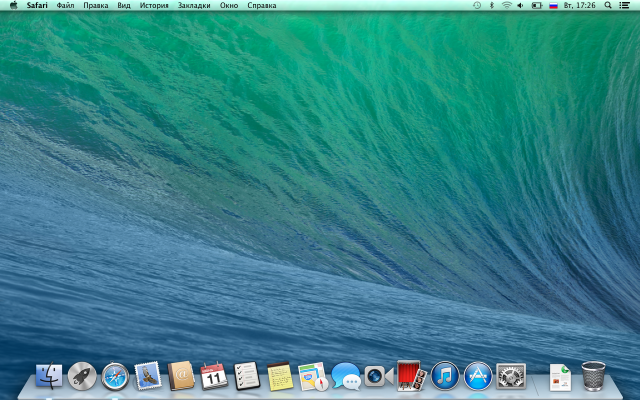Image resolution: width=640 pixels, height=400 pixels.
Task: Open Finder from the Dock
Action: click(49, 376)
